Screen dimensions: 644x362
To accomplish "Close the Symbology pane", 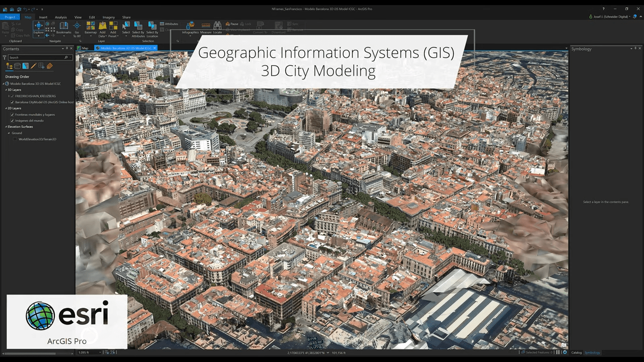I will (x=640, y=49).
